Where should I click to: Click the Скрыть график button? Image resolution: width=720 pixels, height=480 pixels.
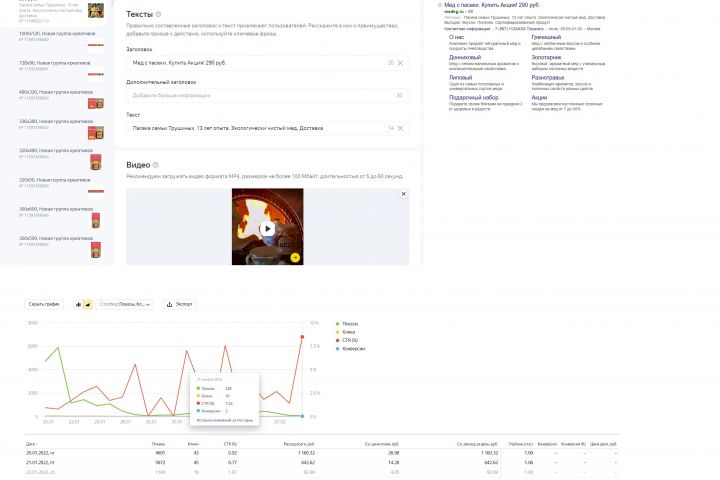pos(44,304)
